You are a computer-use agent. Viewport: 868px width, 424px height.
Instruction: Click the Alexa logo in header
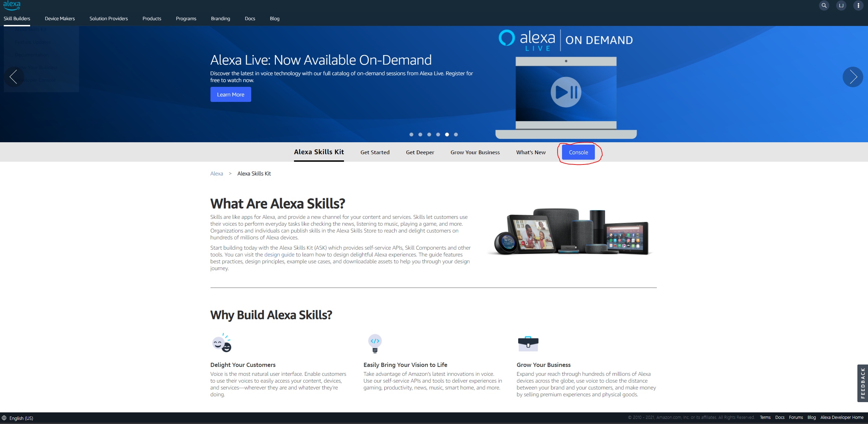[x=12, y=5]
